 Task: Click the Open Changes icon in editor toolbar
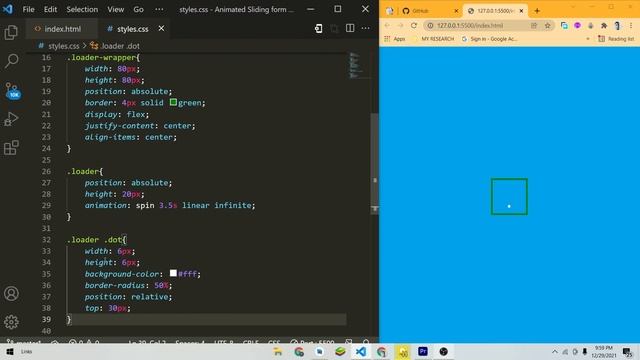(x=318, y=29)
